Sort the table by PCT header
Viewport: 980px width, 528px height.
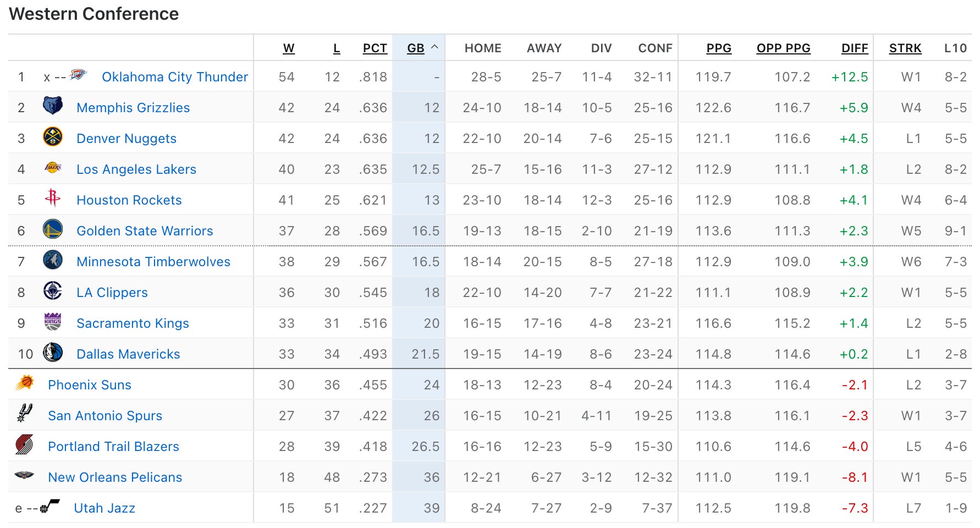pos(375,48)
